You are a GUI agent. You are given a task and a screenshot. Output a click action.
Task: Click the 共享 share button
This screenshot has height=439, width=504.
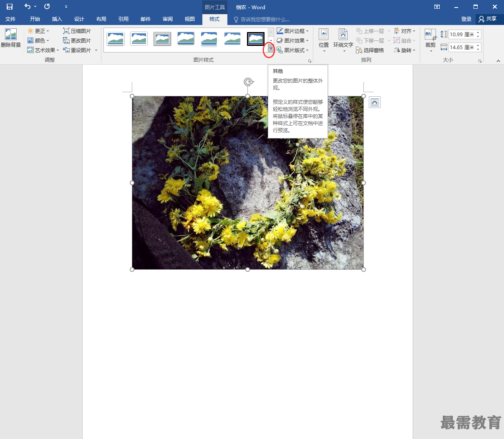488,19
